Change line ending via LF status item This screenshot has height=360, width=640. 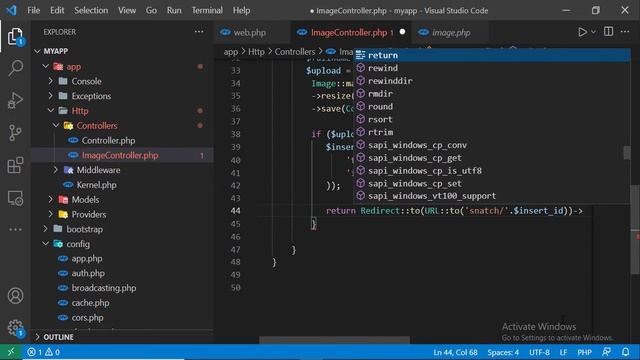click(563, 352)
